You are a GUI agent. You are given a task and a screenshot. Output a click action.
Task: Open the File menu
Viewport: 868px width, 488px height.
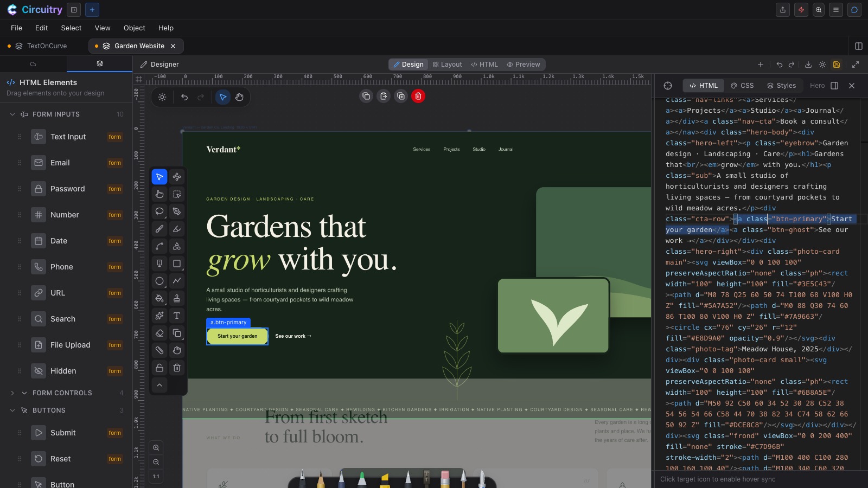coord(17,28)
